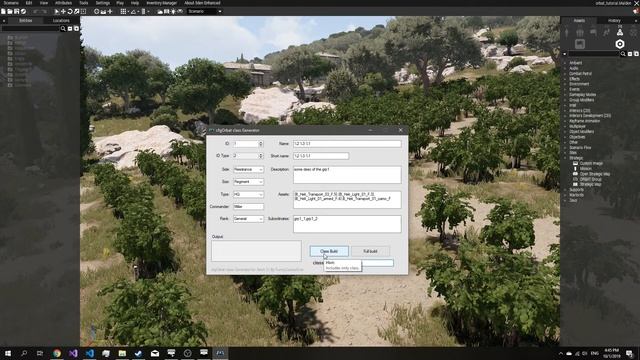This screenshot has height=360, width=640.
Task: Select the Groups compositions mode icon
Action: click(580, 32)
